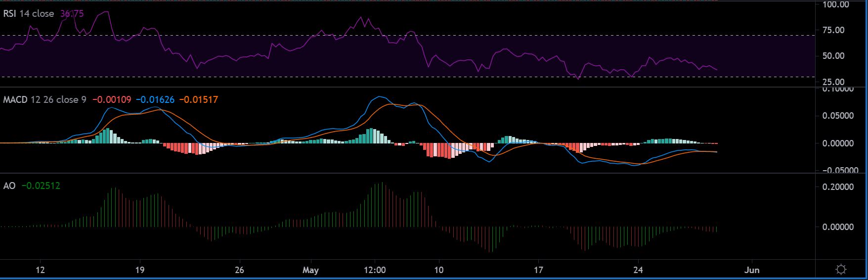Click the MACD 12 26 close 9 label
The image size is (868, 280).
pos(44,100)
